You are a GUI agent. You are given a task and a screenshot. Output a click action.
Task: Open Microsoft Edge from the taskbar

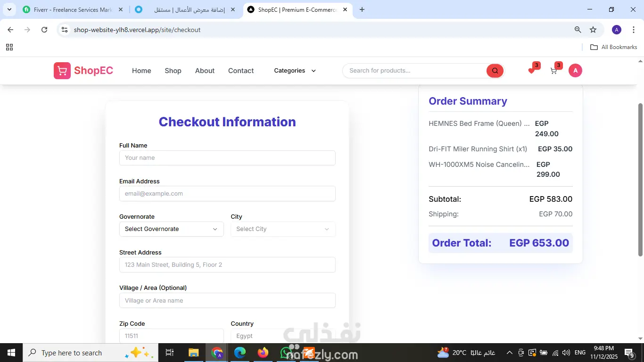click(x=240, y=353)
